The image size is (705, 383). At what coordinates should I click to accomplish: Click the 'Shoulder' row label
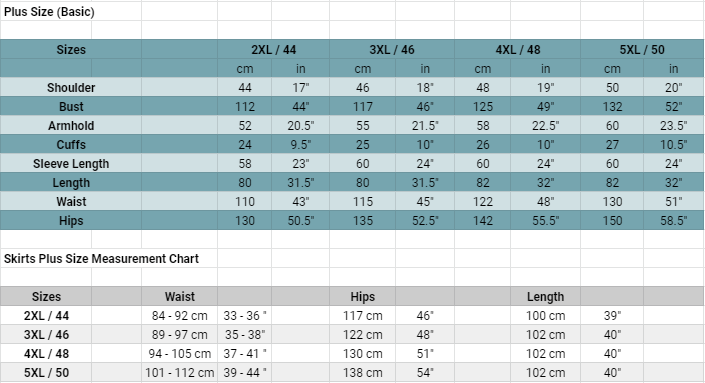[x=71, y=87]
